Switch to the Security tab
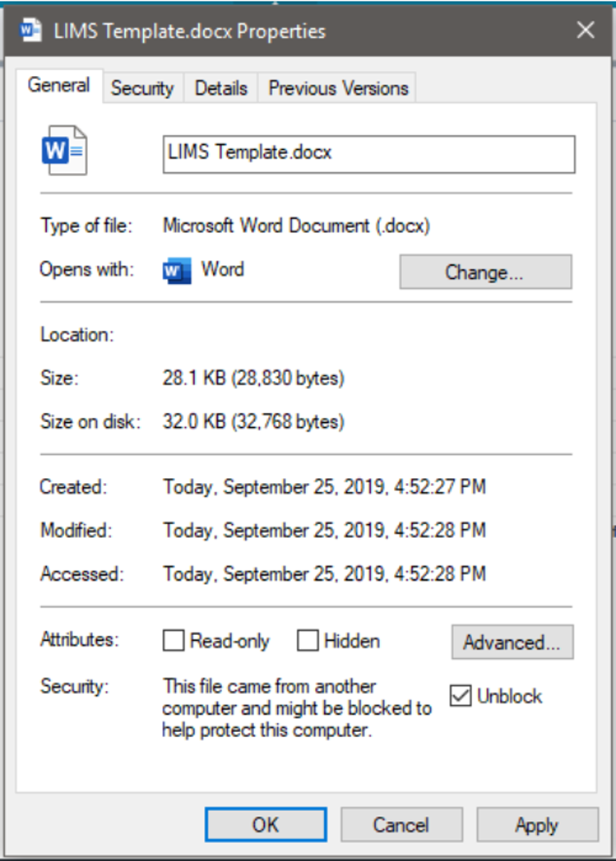Image resolution: width=616 pixels, height=861 pixels. (142, 87)
